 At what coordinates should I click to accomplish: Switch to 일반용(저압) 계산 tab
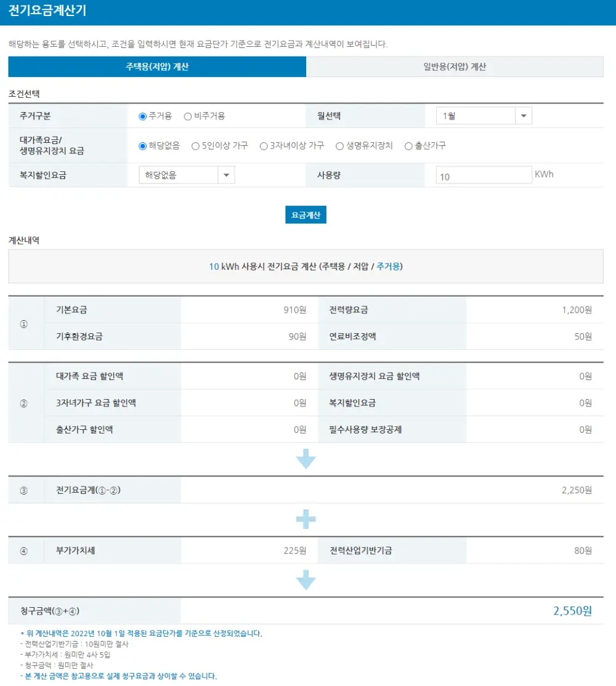point(456,67)
